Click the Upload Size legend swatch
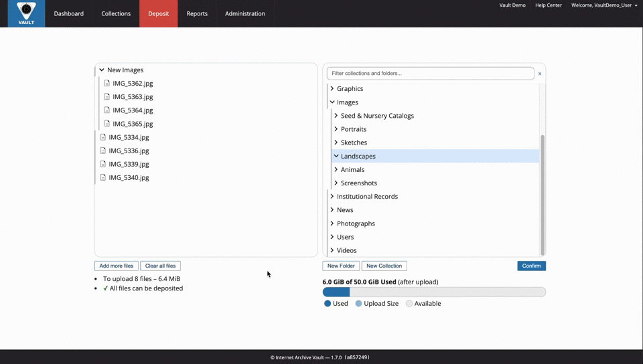The width and height of the screenshot is (643, 364). [358, 303]
